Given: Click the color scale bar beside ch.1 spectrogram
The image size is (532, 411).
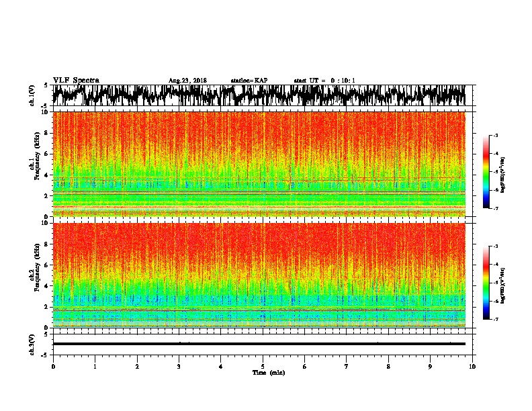Looking at the screenshot, I should click(486, 172).
